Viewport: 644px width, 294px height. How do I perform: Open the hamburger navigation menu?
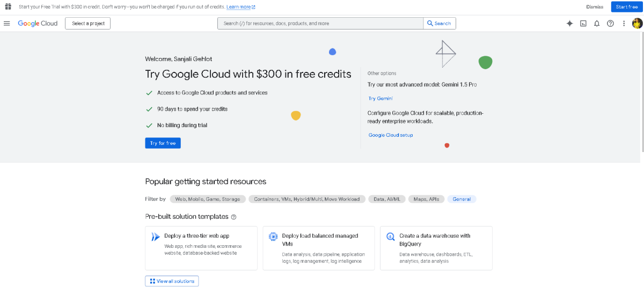pos(7,23)
